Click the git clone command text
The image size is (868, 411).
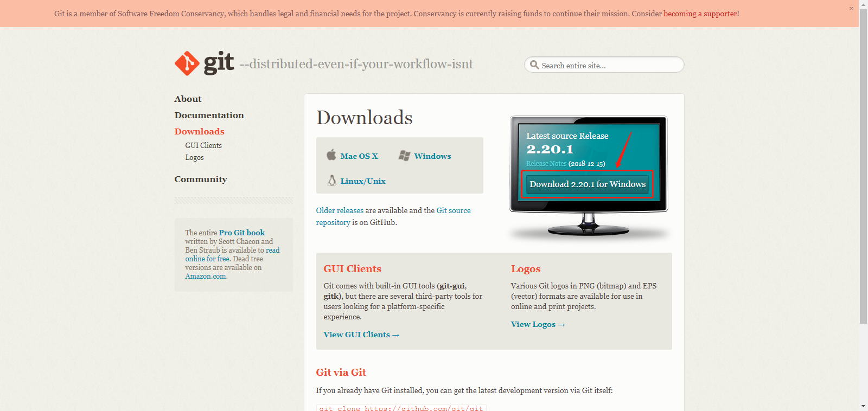tap(401, 408)
